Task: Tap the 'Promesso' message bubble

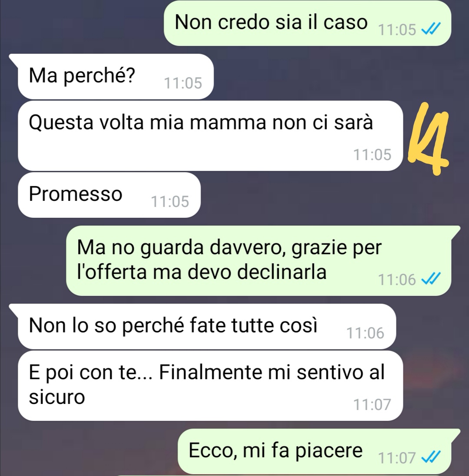Action: (x=109, y=195)
